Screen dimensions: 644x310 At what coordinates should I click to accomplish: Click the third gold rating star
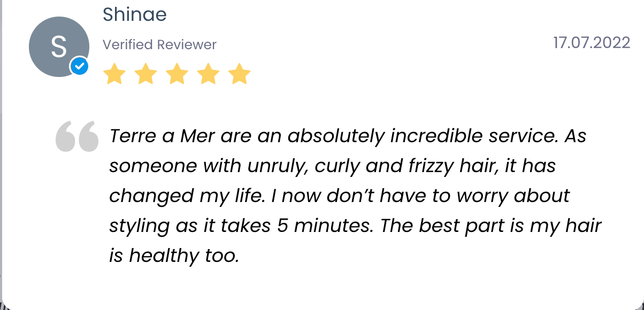coord(177,74)
